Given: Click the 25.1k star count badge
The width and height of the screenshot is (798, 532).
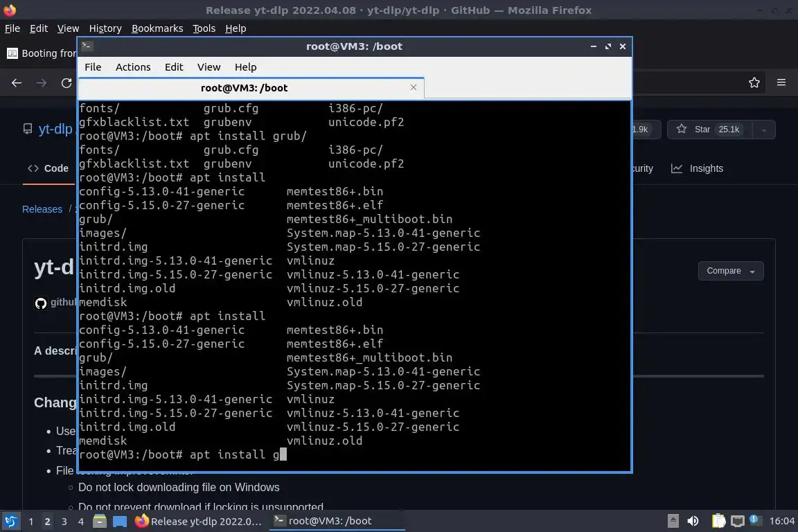Looking at the screenshot, I should (x=729, y=130).
